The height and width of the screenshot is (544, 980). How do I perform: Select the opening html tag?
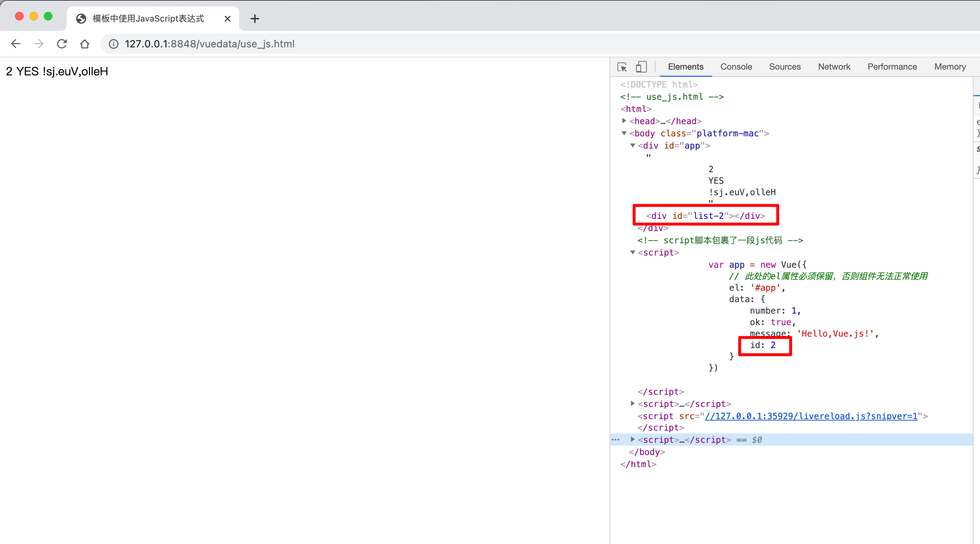coord(636,109)
